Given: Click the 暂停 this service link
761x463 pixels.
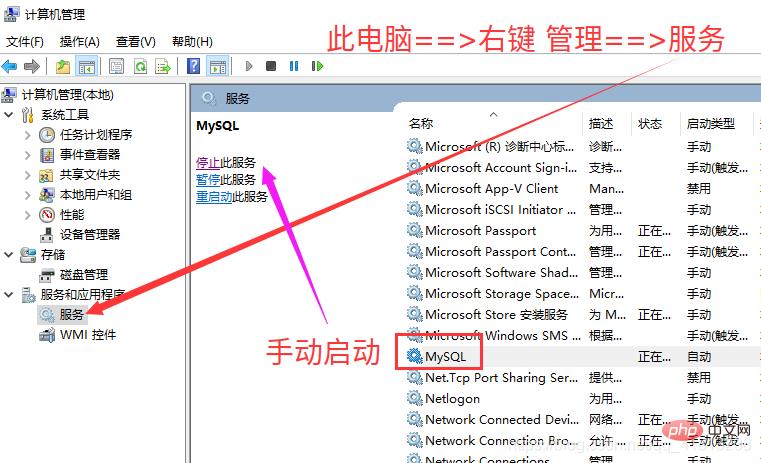Looking at the screenshot, I should coord(208,180).
